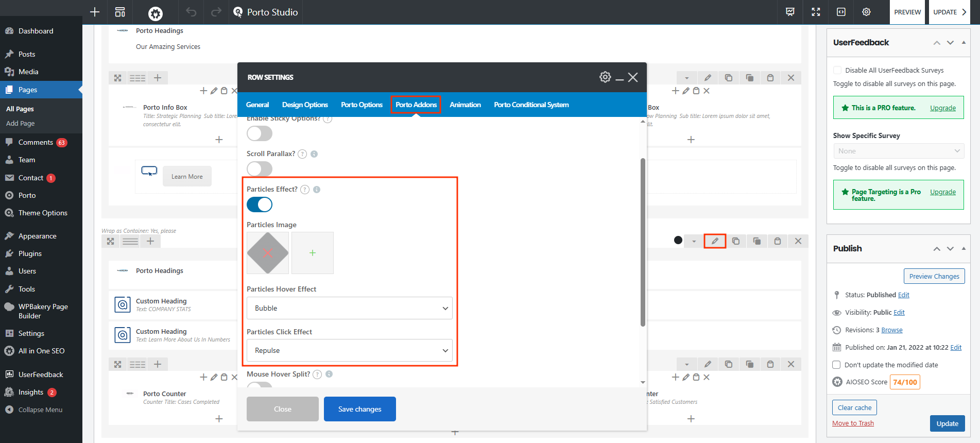Check Disable All UserFeedback Surveys

click(x=837, y=70)
